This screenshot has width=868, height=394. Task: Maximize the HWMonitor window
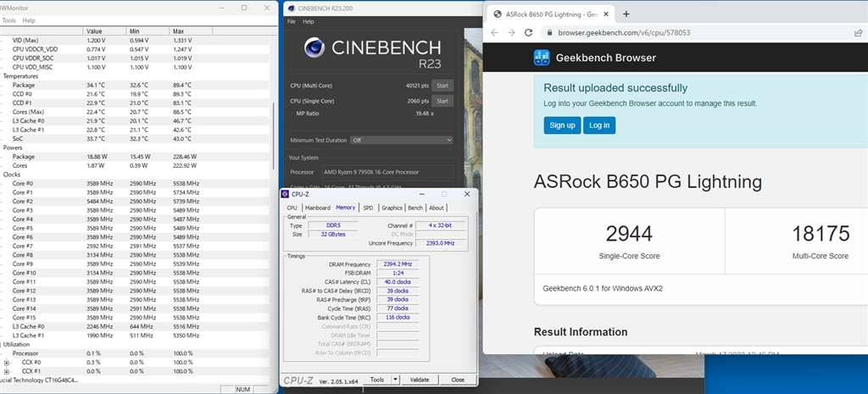244,8
